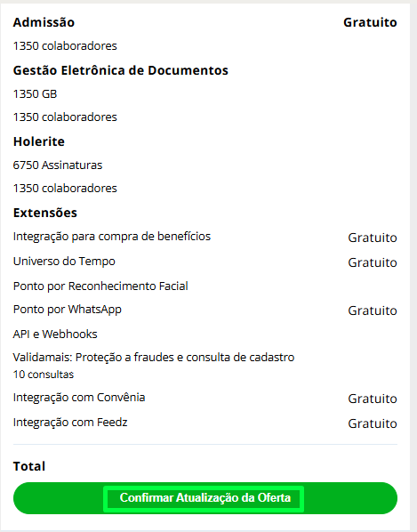
Task: Click the Extensões section heading
Action: coord(45,213)
